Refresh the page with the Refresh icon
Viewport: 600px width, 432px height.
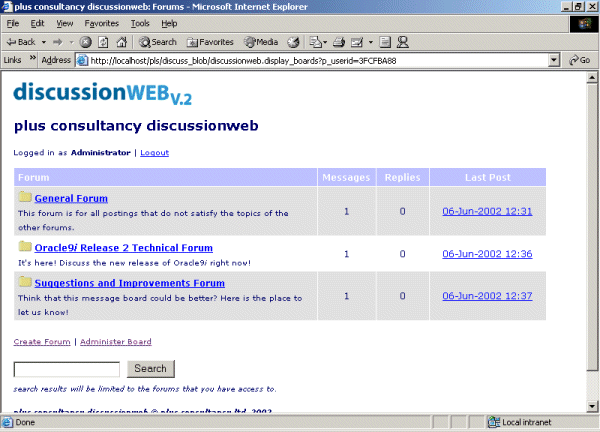tap(103, 42)
